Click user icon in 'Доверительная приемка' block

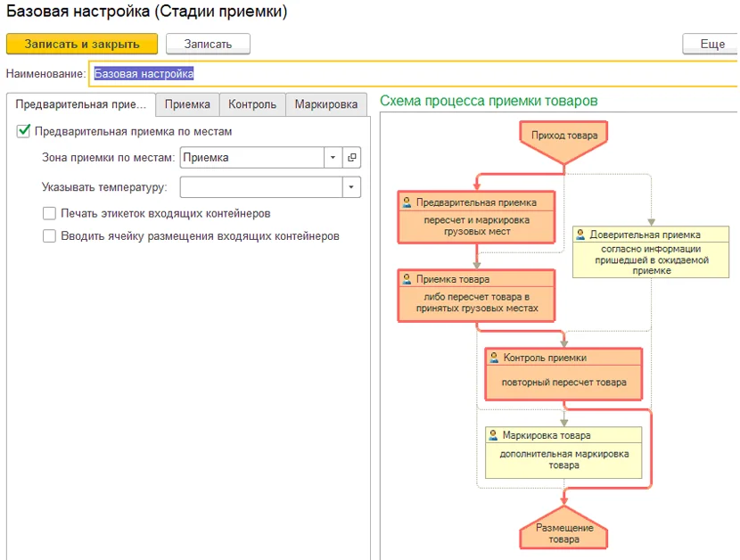580,235
